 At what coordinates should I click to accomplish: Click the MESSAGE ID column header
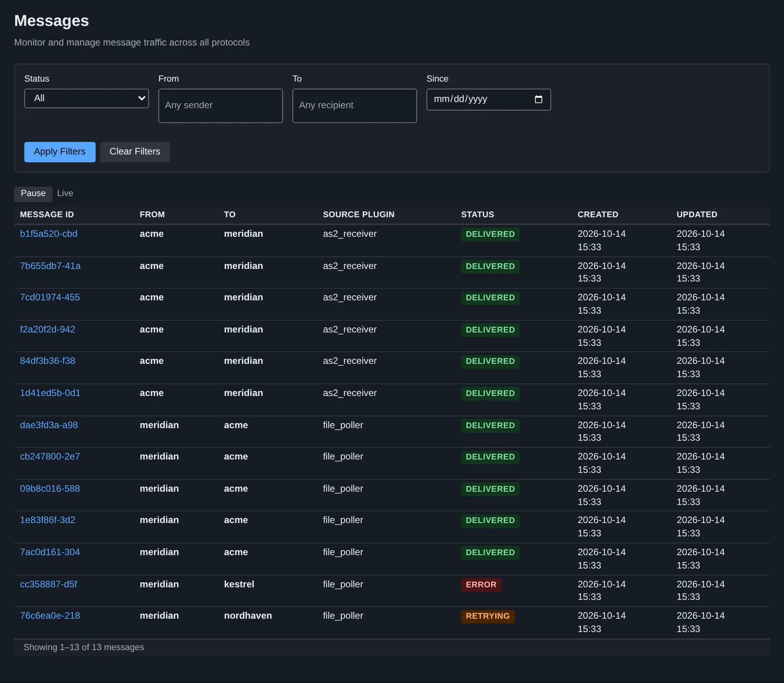(47, 215)
